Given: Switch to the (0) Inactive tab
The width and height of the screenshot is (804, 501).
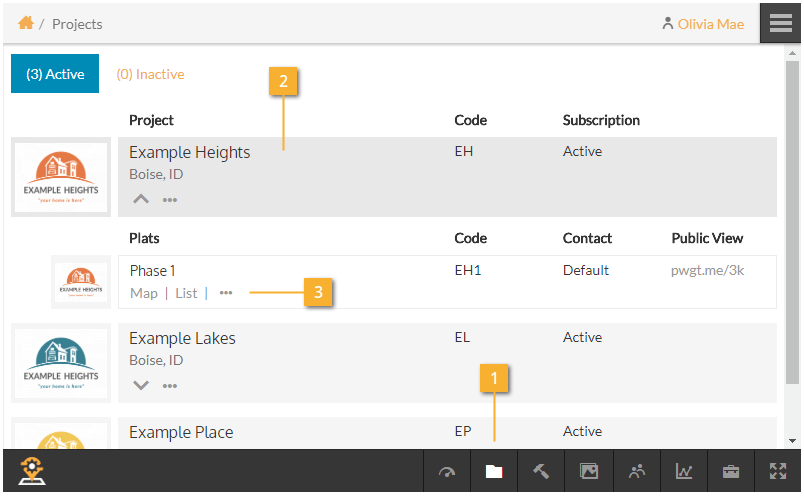Looking at the screenshot, I should point(150,74).
